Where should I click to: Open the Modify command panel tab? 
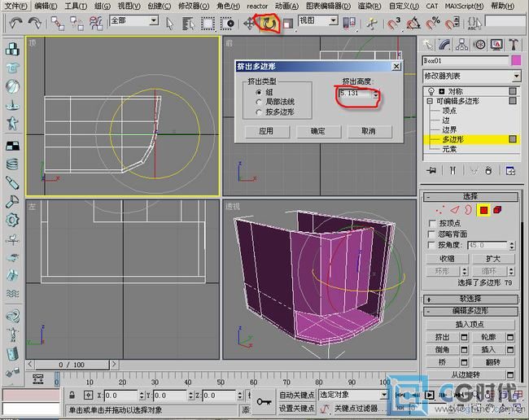445,45
